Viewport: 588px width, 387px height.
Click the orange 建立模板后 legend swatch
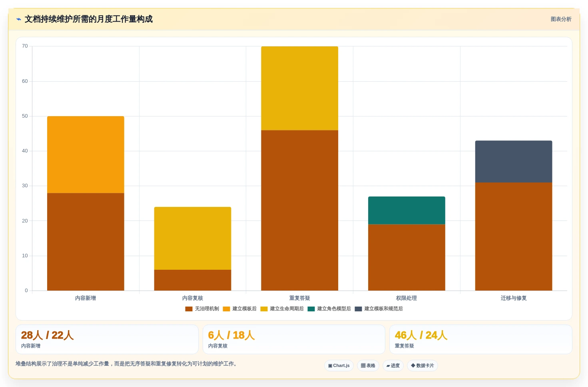pos(226,309)
